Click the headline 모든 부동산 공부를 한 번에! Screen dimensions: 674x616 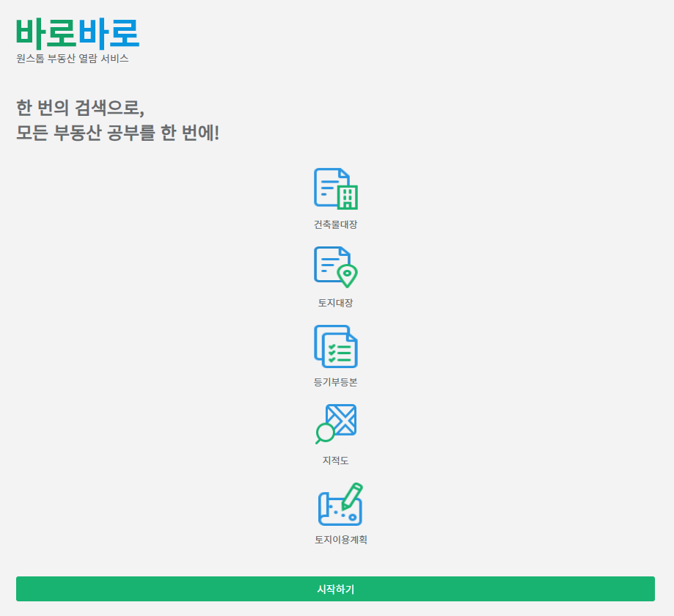(118, 133)
